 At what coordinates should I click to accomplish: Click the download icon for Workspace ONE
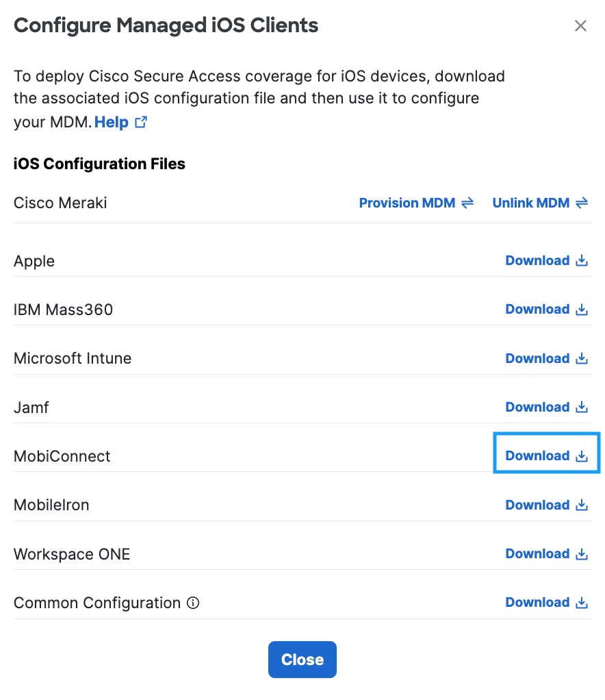581,553
